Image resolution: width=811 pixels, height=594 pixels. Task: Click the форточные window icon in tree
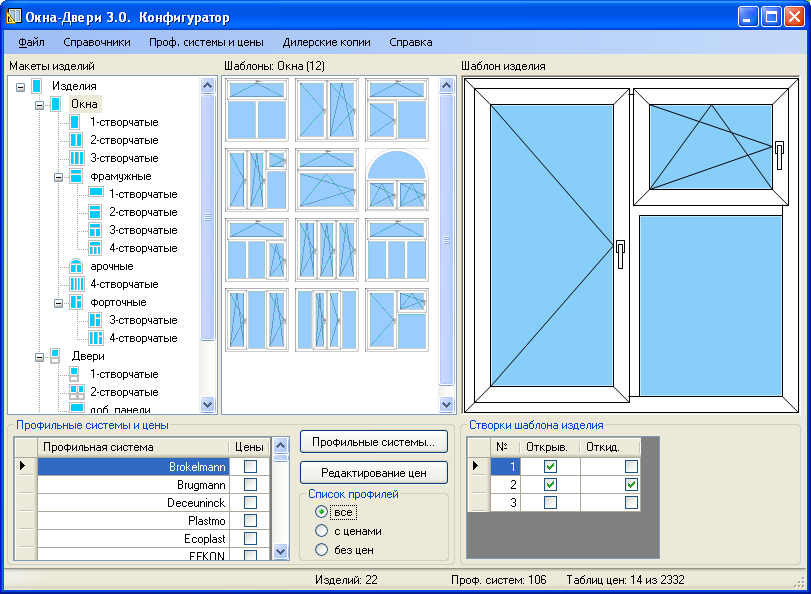(x=75, y=302)
